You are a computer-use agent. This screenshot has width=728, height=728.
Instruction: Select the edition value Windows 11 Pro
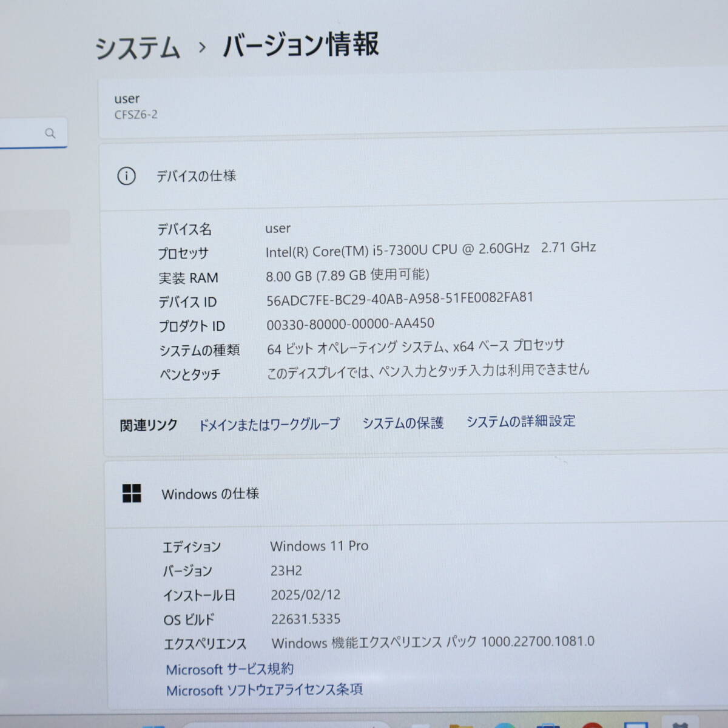click(x=319, y=546)
